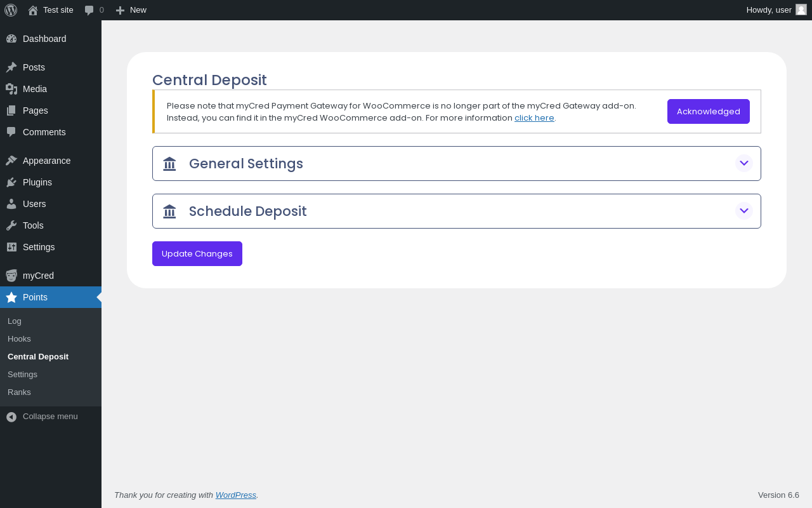
Task: Open the General Settings accordion title
Action: point(246,163)
